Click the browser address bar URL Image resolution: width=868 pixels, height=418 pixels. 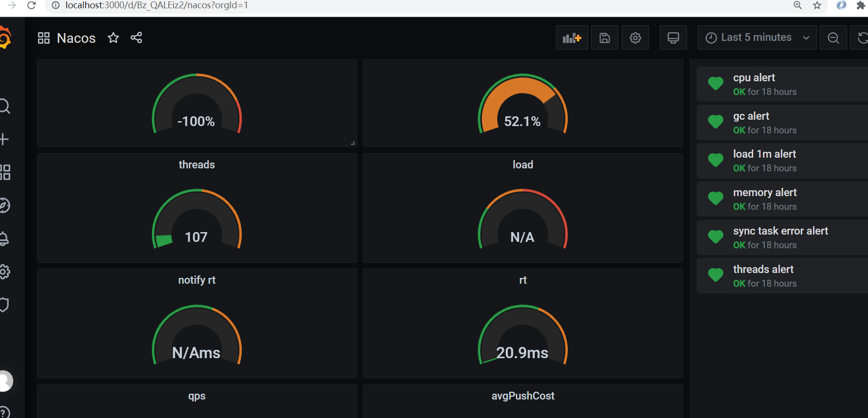point(157,5)
